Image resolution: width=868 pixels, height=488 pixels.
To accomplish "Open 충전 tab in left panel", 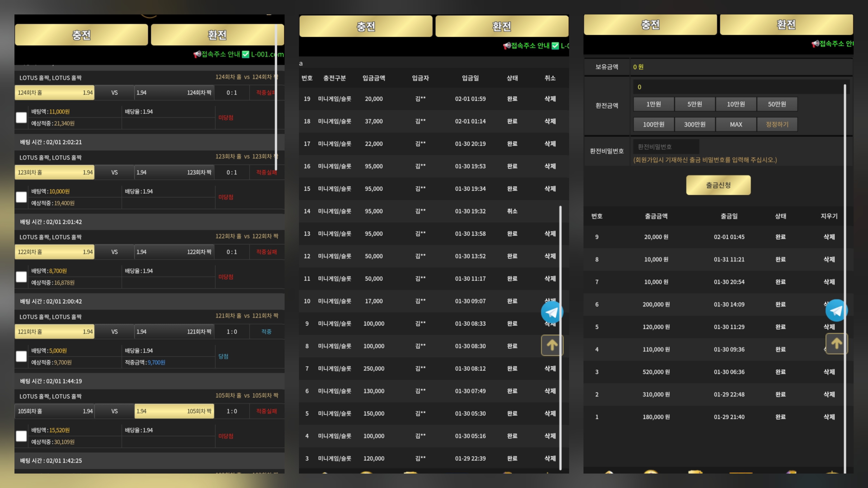I will [x=81, y=35].
